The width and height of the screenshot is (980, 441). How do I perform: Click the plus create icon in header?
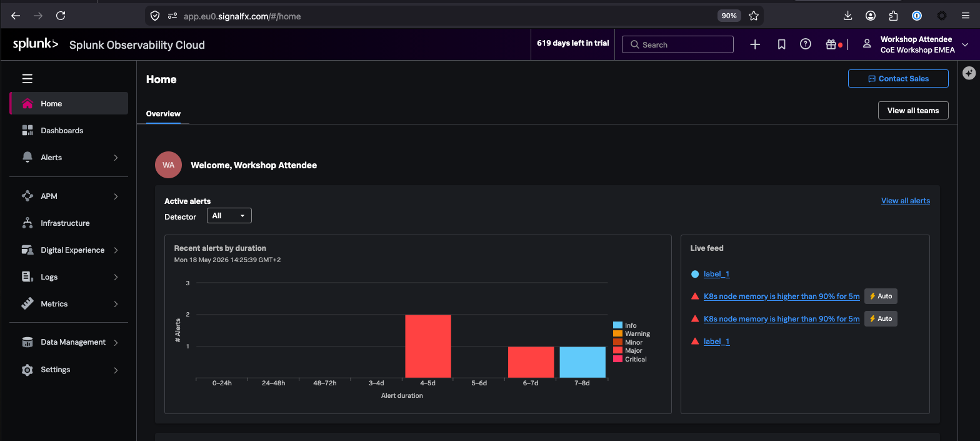click(755, 44)
